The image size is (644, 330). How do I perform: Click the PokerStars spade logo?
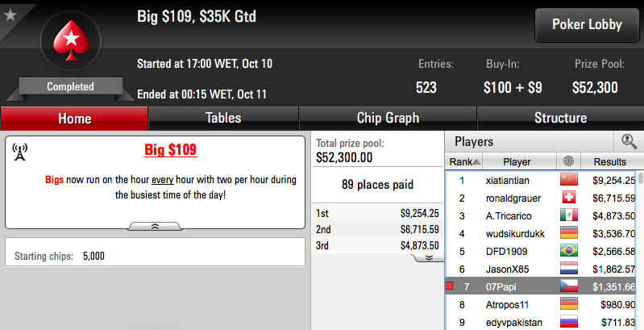click(71, 41)
